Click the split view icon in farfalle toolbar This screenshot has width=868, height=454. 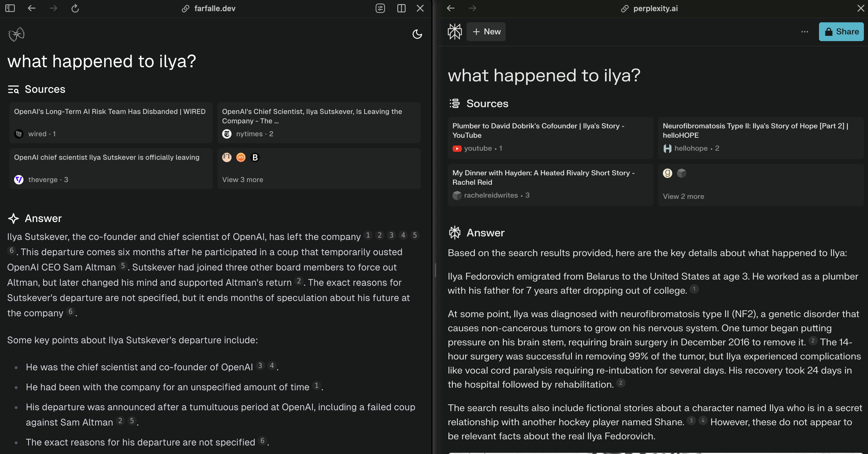pyautogui.click(x=401, y=8)
